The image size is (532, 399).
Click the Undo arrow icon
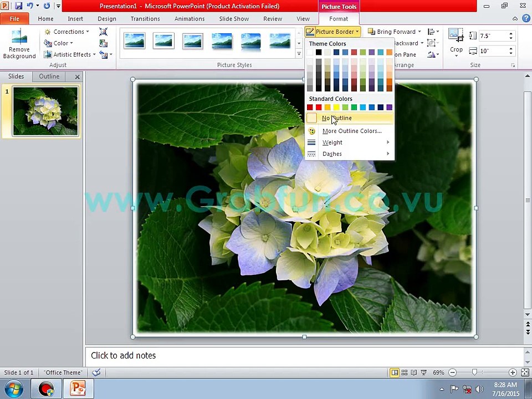(x=30, y=6)
